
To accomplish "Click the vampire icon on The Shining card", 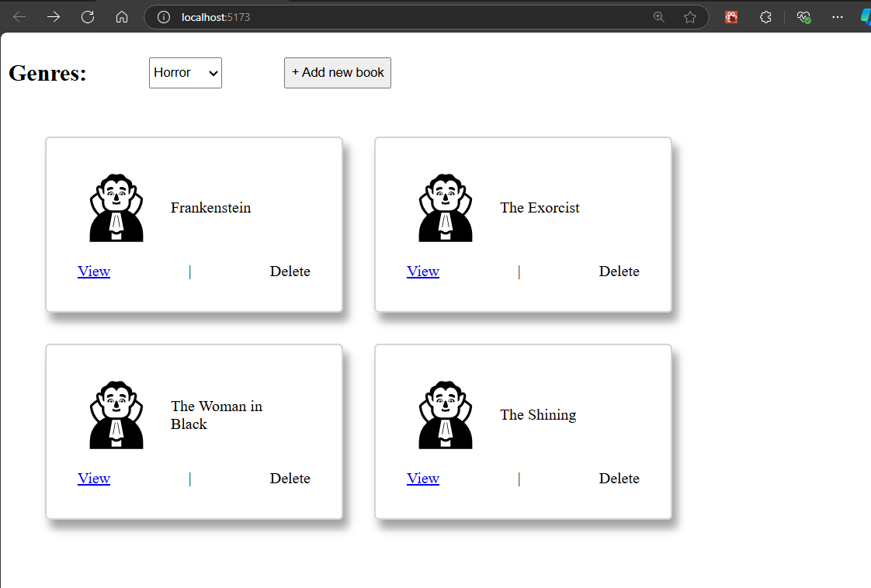I will tap(446, 415).
